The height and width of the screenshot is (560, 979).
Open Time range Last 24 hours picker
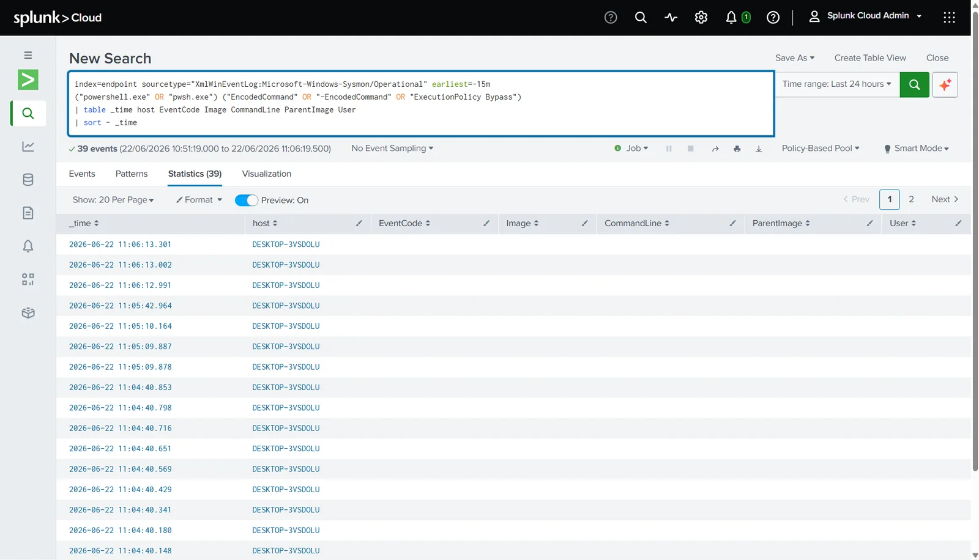pyautogui.click(x=836, y=84)
